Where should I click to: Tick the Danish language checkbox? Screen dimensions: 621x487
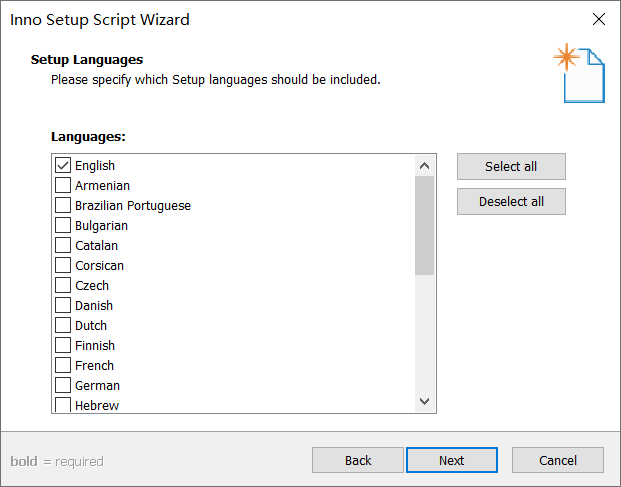(63, 305)
